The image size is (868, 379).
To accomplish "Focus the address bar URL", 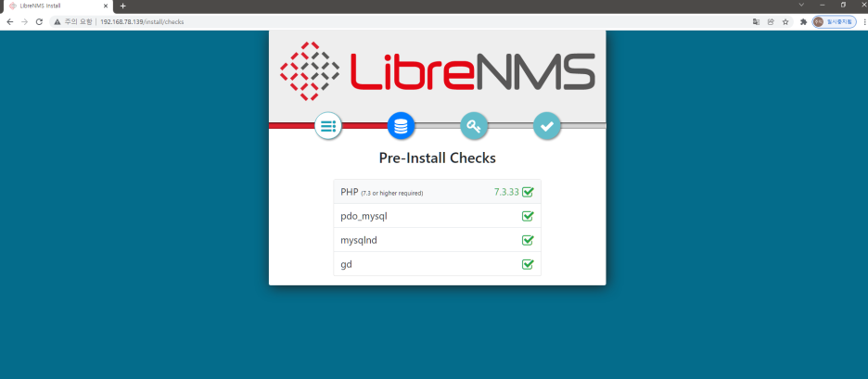I will (x=142, y=21).
